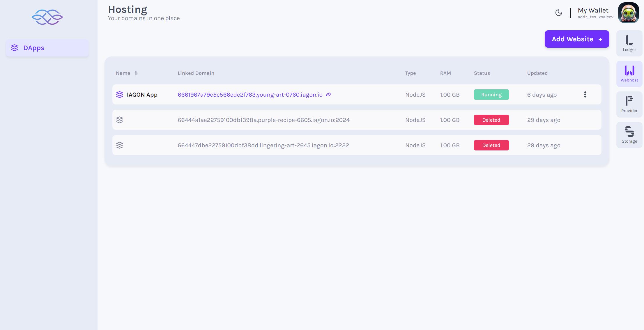The image size is (644, 330).
Task: Click the green Running status badge
Action: (491, 95)
